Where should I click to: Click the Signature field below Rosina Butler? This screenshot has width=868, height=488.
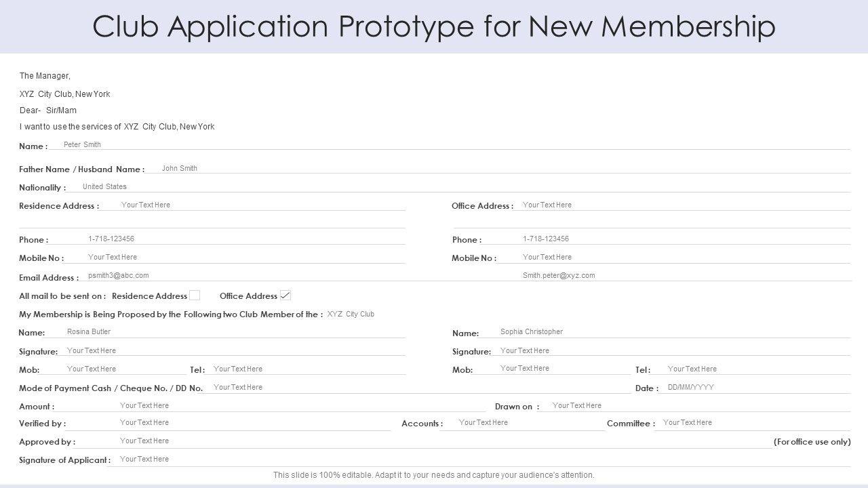pyautogui.click(x=233, y=350)
